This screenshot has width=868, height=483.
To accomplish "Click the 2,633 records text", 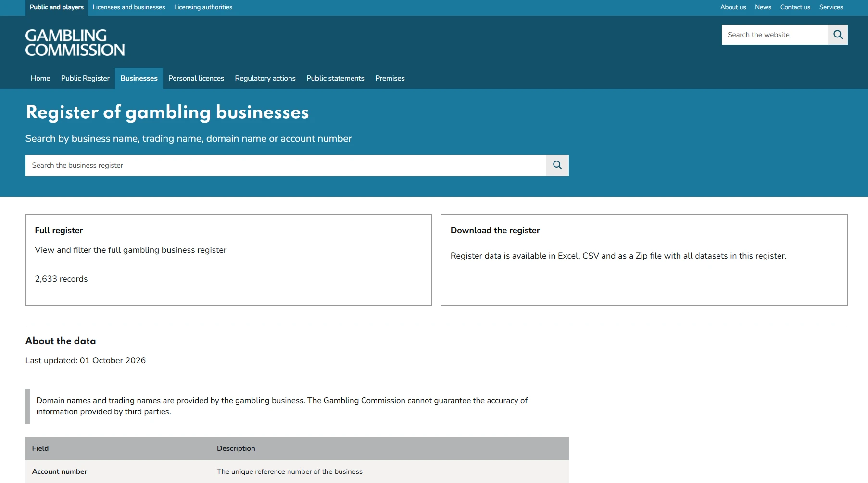I will pos(62,279).
